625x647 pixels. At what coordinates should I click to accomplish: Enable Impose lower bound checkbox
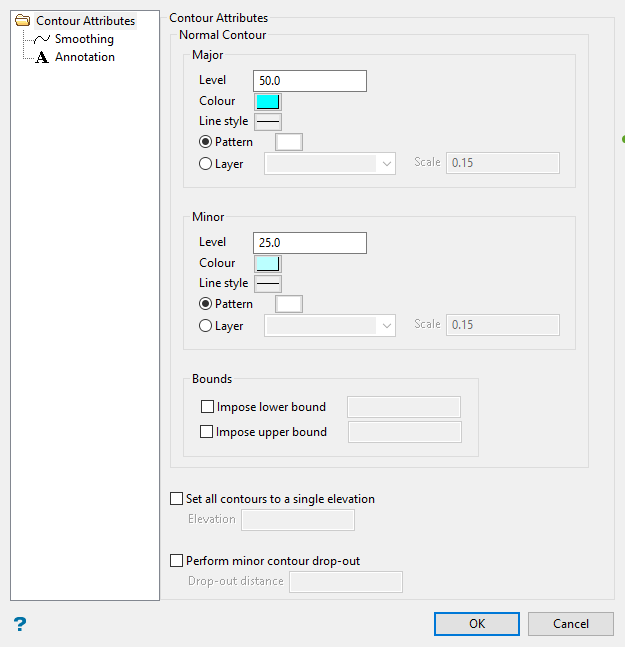click(207, 407)
